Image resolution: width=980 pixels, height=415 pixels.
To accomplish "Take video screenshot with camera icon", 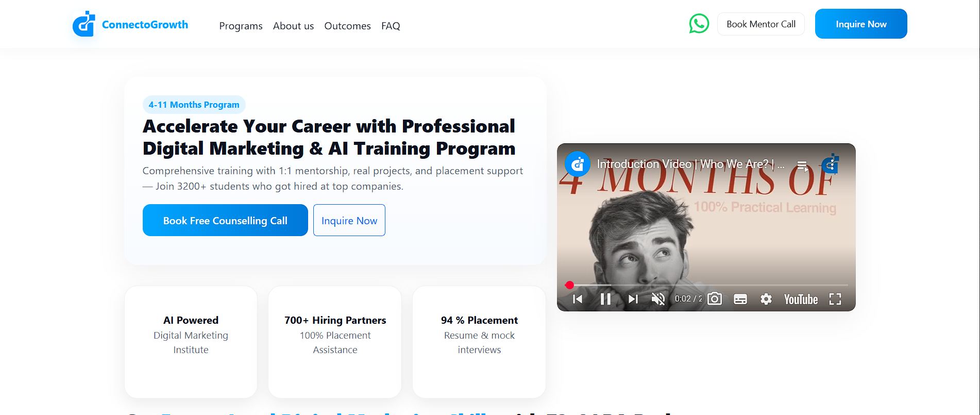I will click(715, 299).
